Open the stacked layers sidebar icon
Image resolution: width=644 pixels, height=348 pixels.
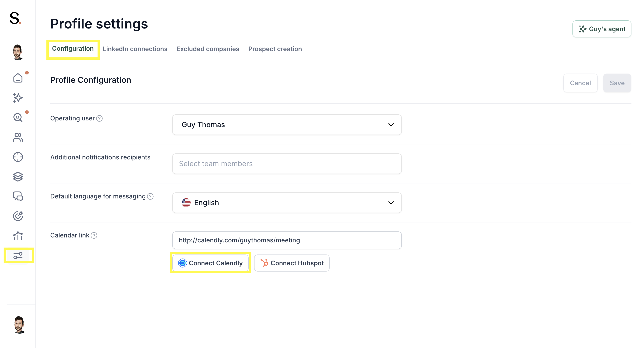[x=18, y=177]
